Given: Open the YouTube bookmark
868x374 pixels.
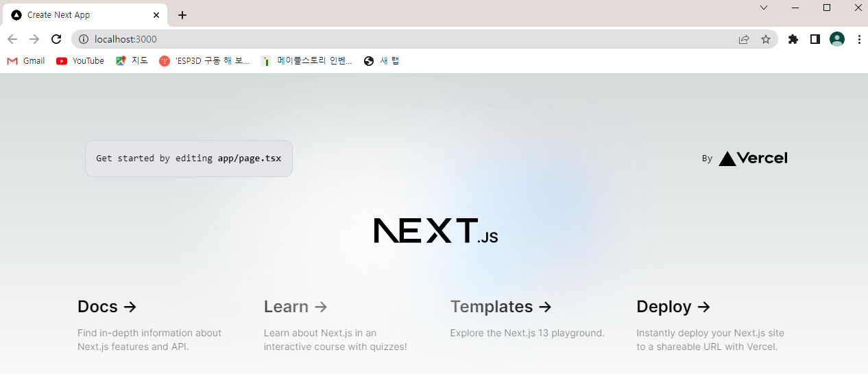Looking at the screenshot, I should tap(80, 61).
